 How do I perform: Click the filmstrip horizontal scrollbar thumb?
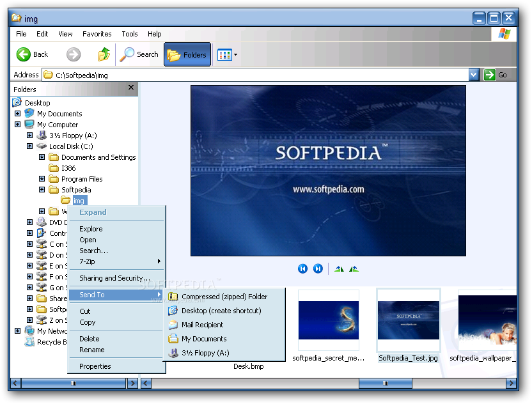click(x=386, y=384)
